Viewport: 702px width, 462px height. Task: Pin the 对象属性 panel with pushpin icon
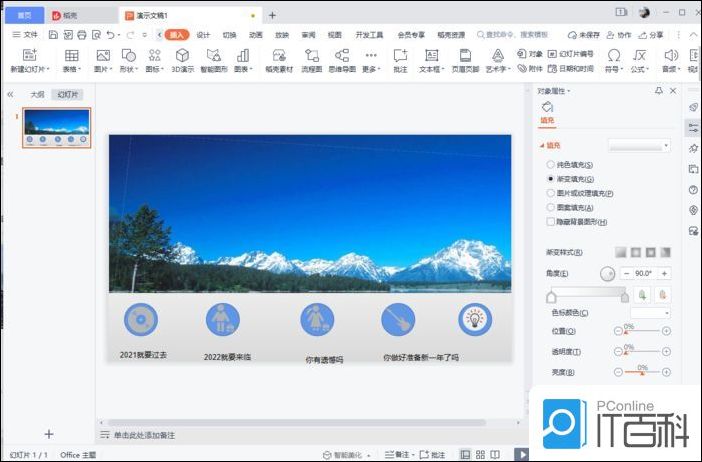pyautogui.click(x=658, y=91)
